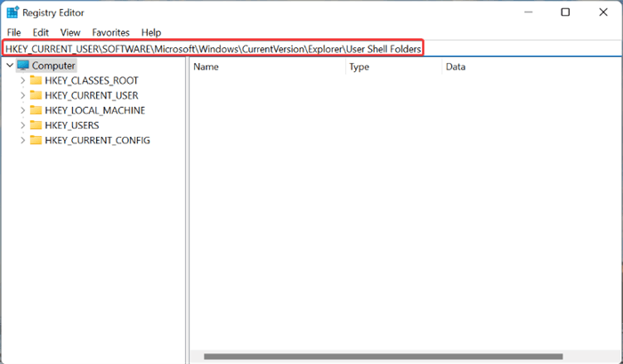Expand the HKEY_LOCAL_MACHINE key
The height and width of the screenshot is (364, 623).
tap(22, 110)
